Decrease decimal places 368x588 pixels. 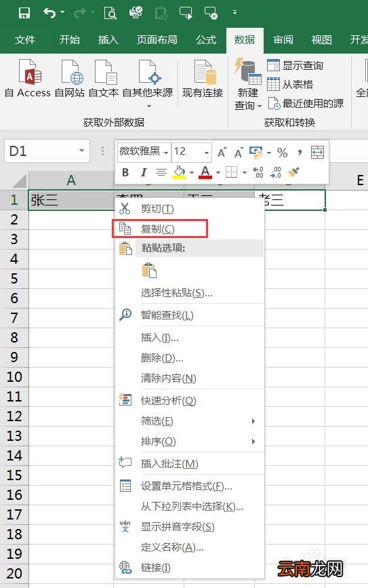click(276, 172)
